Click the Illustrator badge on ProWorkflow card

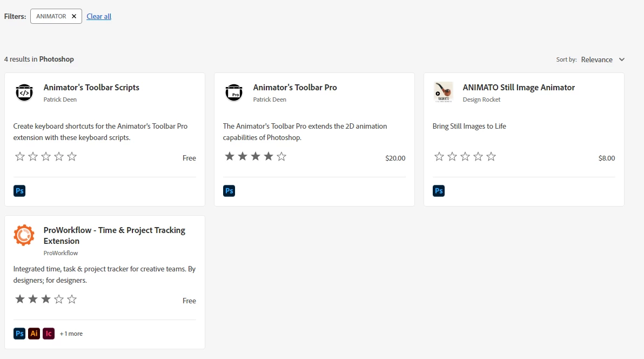point(34,334)
